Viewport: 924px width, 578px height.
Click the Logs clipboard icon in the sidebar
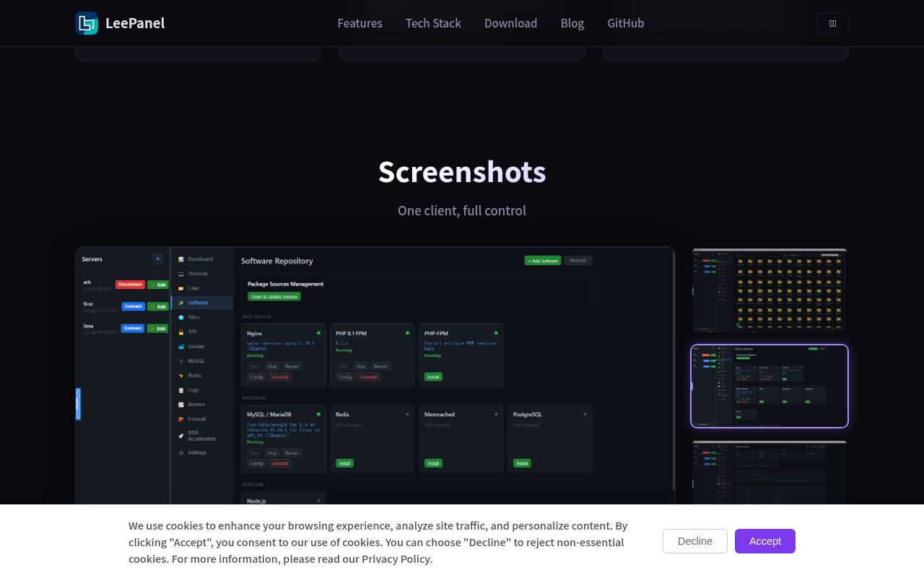pyautogui.click(x=181, y=390)
